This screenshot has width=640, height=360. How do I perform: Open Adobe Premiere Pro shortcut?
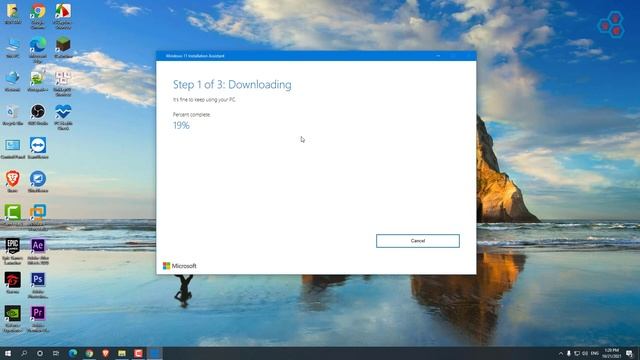tap(38, 319)
